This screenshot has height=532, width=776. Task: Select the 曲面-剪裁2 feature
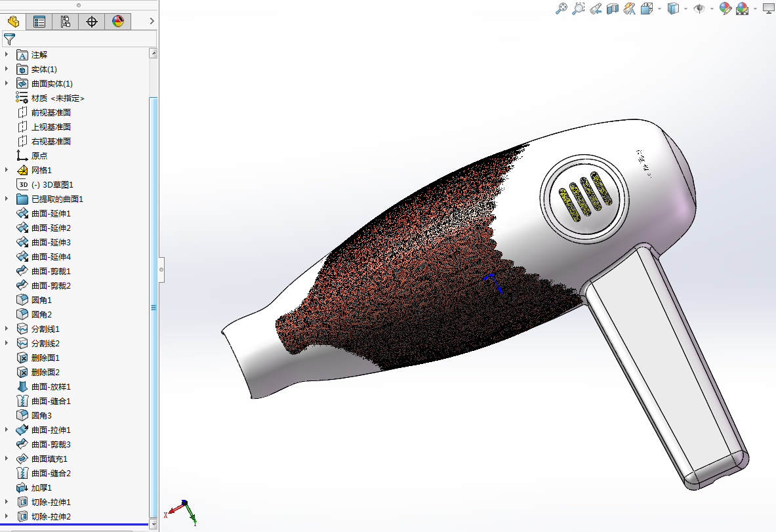click(x=51, y=285)
